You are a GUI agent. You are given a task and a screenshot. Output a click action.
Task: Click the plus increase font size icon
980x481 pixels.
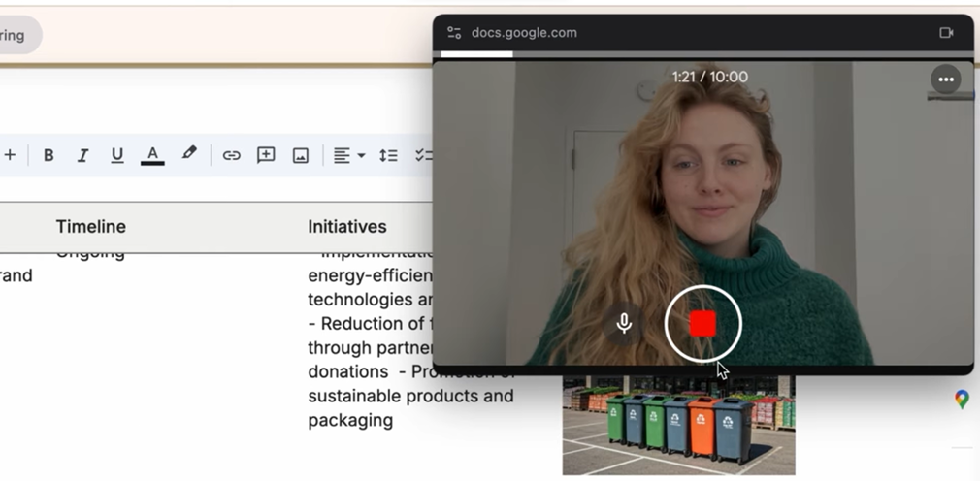pyautogui.click(x=11, y=155)
